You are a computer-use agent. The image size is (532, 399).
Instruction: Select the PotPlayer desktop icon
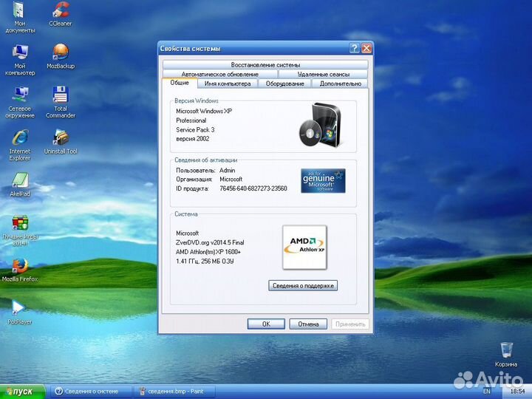(19, 313)
